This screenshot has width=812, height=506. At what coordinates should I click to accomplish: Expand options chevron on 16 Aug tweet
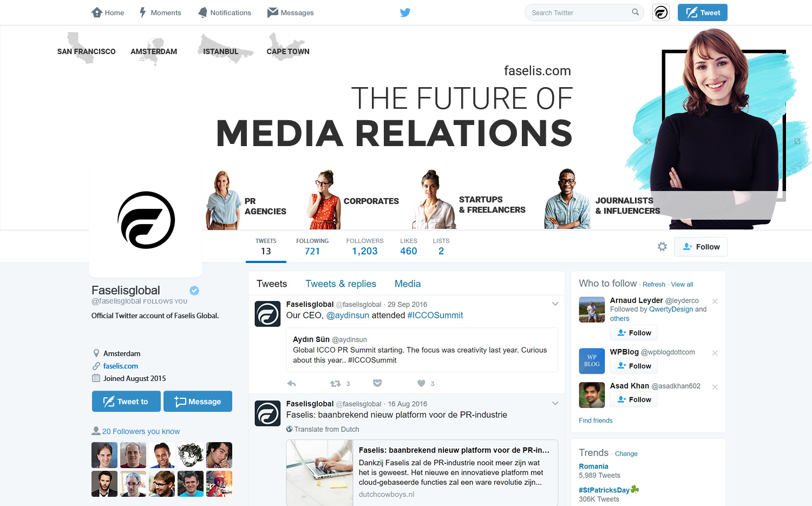[555, 403]
